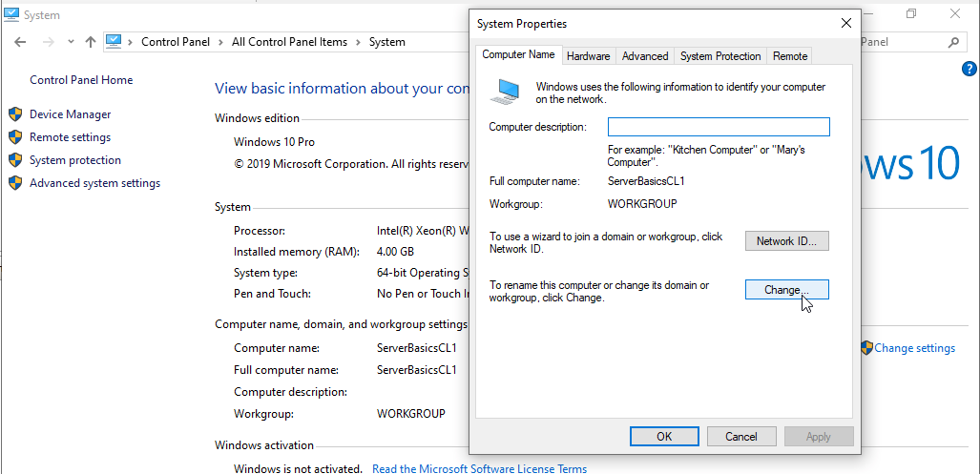The width and height of the screenshot is (980, 474).
Task: Navigate up one level with up arrow
Action: click(x=91, y=42)
